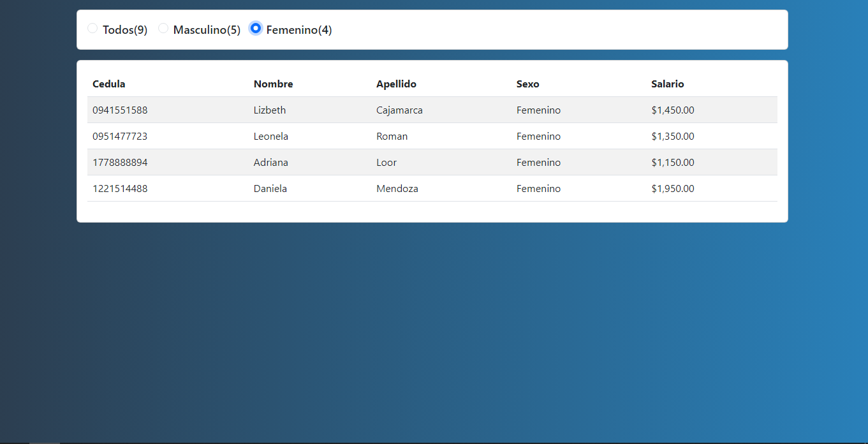Select the row for Leonela Roman

click(x=432, y=136)
